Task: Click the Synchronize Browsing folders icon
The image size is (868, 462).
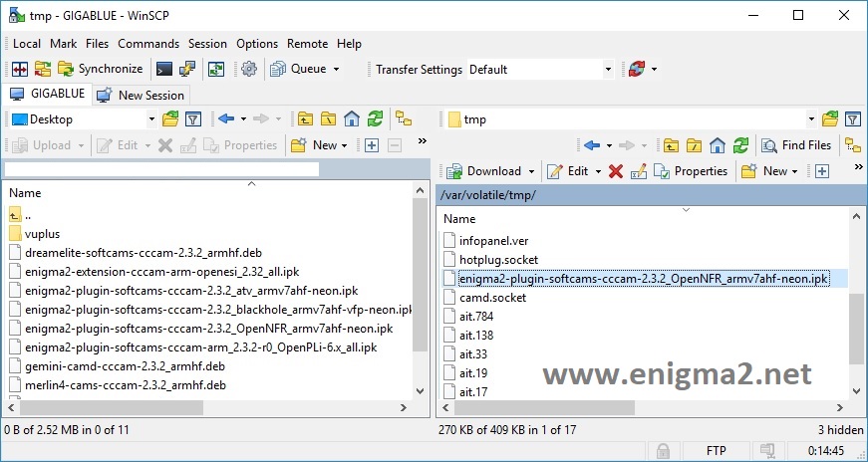Action: tap(43, 69)
